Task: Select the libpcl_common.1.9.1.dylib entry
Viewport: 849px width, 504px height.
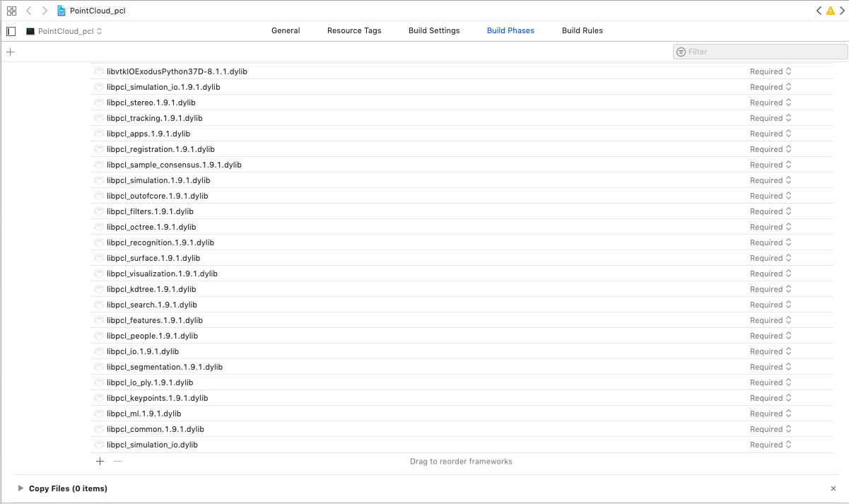Action: 156,429
